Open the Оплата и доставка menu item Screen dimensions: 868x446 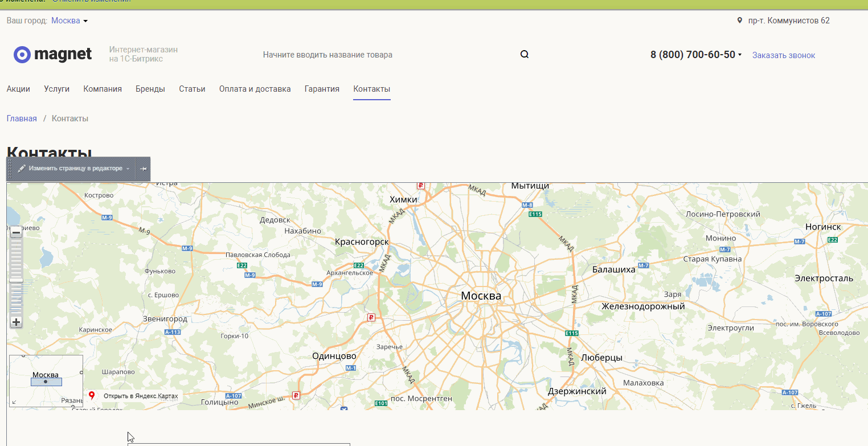pos(255,89)
